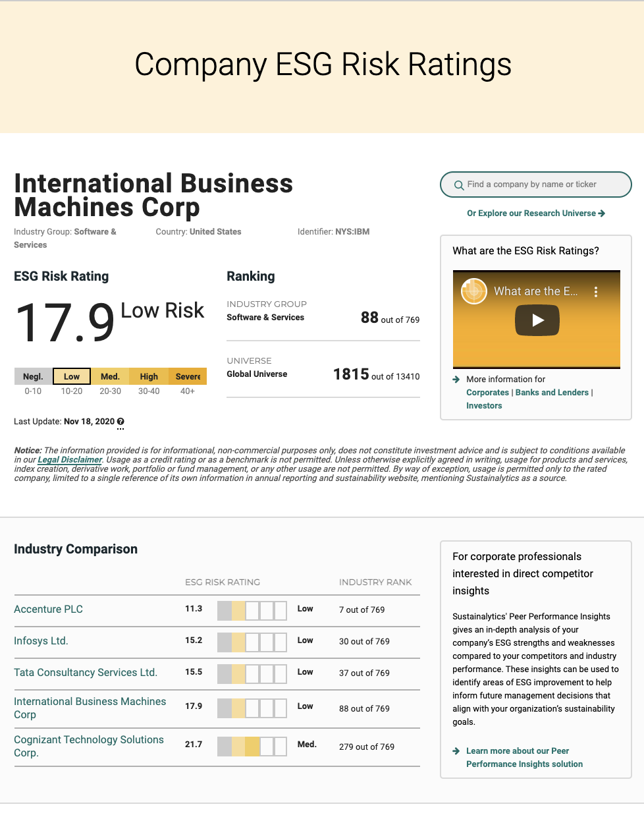Click the ESG RISK RATING column header
The image size is (644, 821).
(223, 582)
